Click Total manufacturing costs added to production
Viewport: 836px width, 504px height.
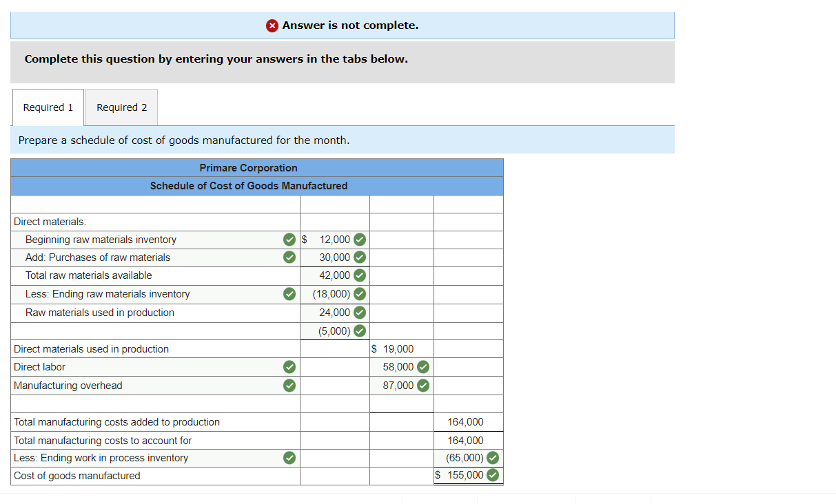coord(117,422)
